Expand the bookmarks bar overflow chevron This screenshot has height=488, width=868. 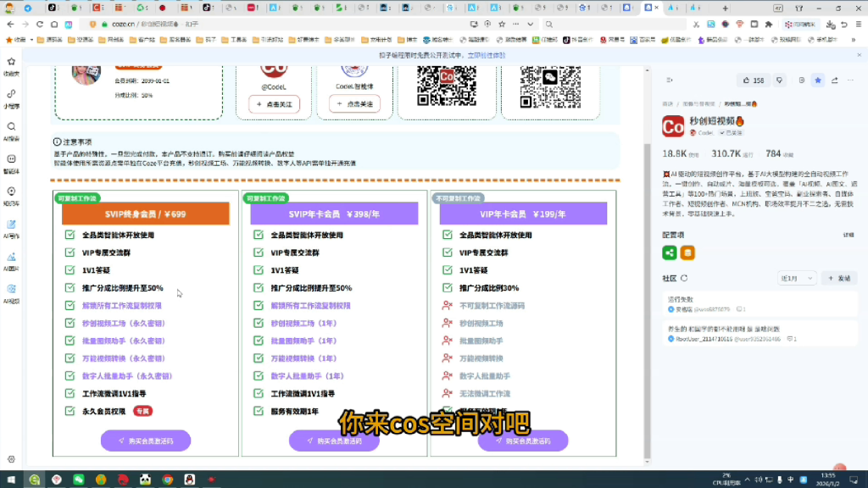tap(854, 40)
